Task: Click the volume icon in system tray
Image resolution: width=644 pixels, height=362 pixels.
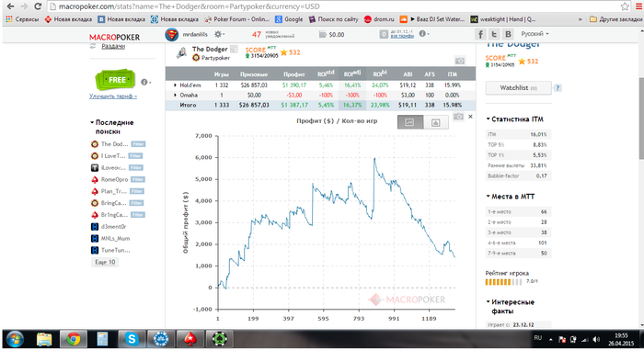Action: (x=596, y=339)
